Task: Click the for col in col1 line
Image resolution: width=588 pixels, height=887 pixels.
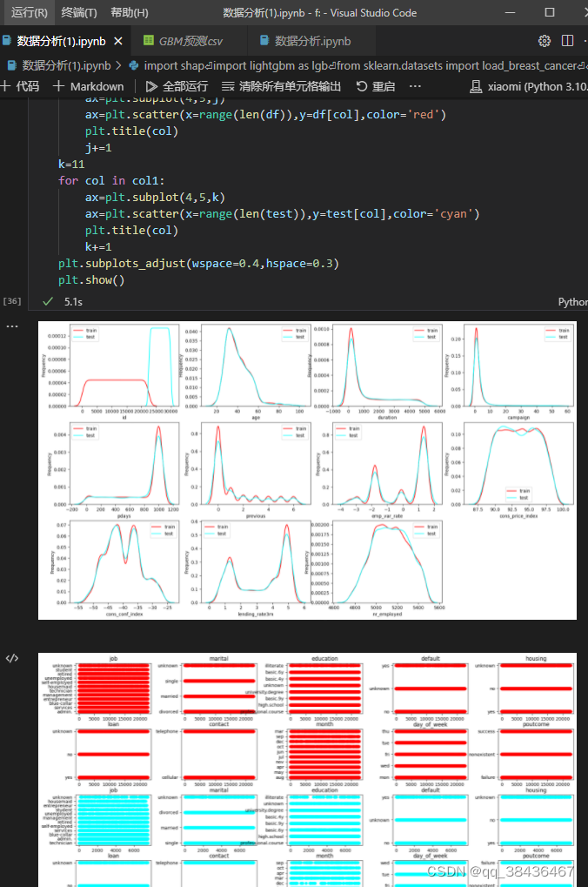Action: click(x=111, y=180)
